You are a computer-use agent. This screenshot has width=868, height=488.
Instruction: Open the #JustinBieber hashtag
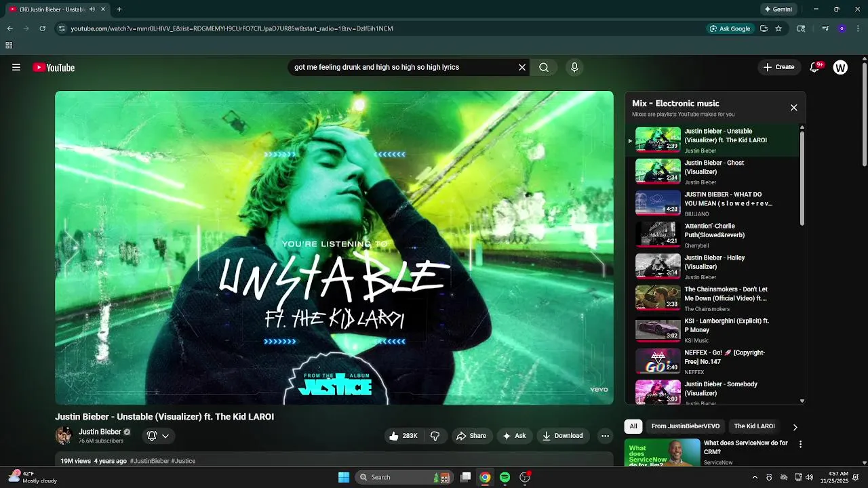[x=150, y=461]
